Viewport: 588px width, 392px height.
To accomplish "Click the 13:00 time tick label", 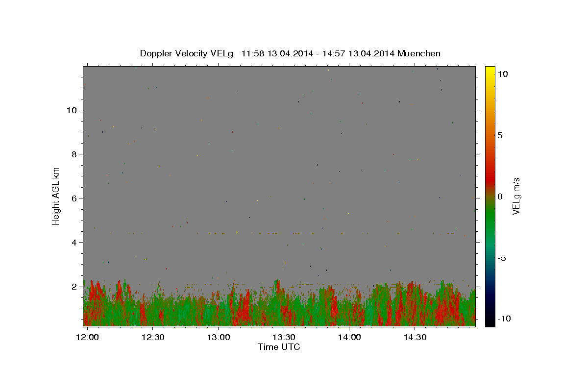I will (x=218, y=338).
